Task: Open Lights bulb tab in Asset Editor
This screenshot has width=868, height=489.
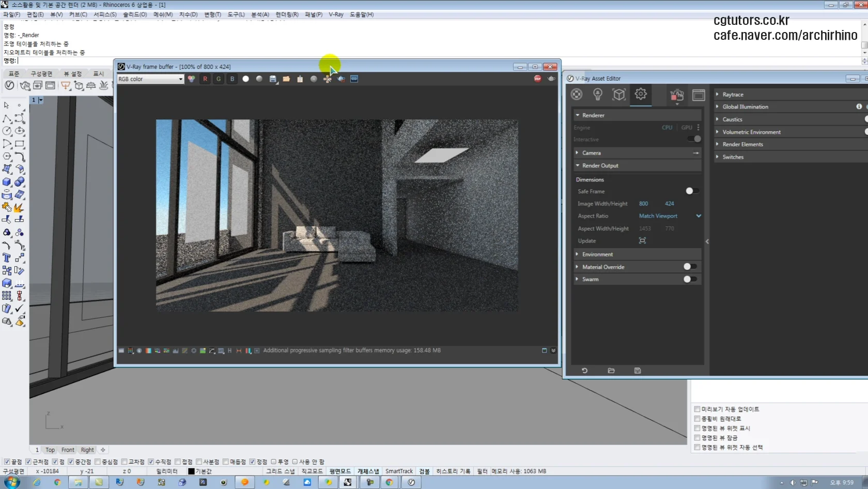Action: pyautogui.click(x=598, y=94)
